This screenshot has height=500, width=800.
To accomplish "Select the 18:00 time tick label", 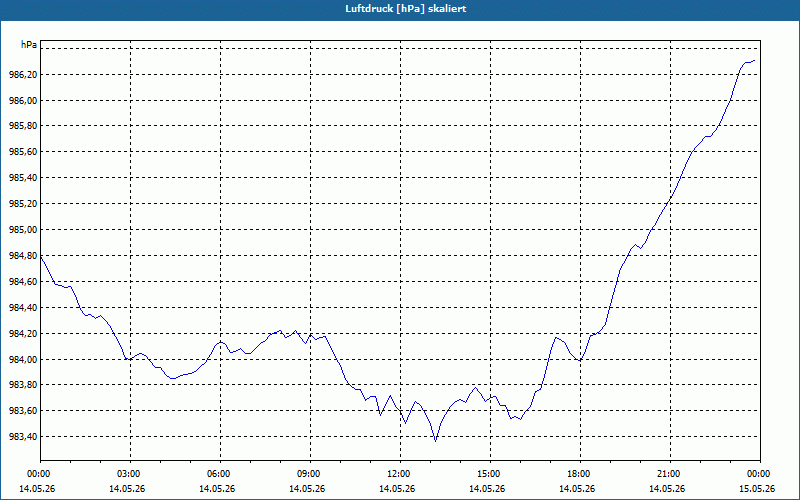I will pyautogui.click(x=580, y=473).
